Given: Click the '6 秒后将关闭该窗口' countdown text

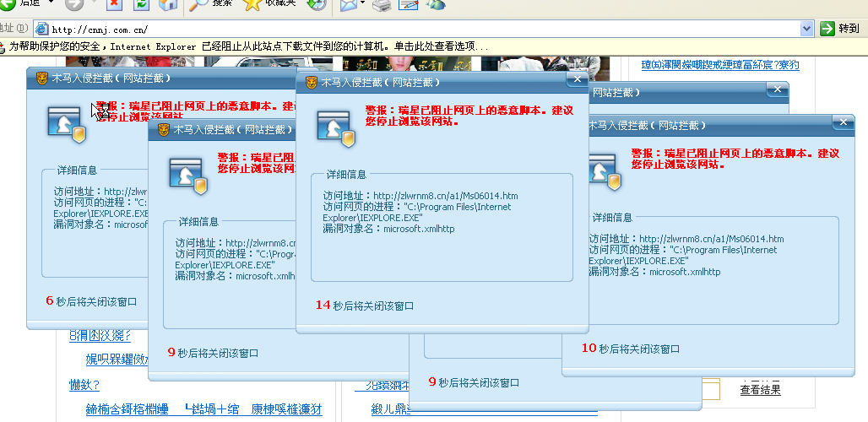Looking at the screenshot, I should coord(91,301).
